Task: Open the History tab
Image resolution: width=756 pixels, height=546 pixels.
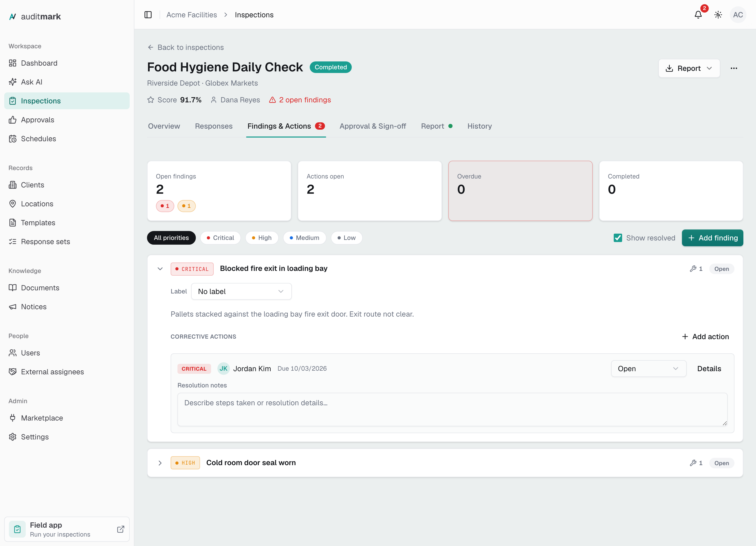Action: [x=479, y=126]
